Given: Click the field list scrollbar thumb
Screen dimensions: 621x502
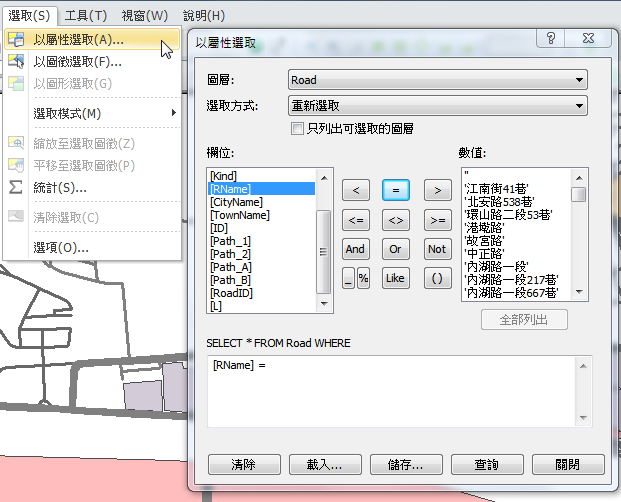Looking at the screenshot, I should tap(324, 252).
